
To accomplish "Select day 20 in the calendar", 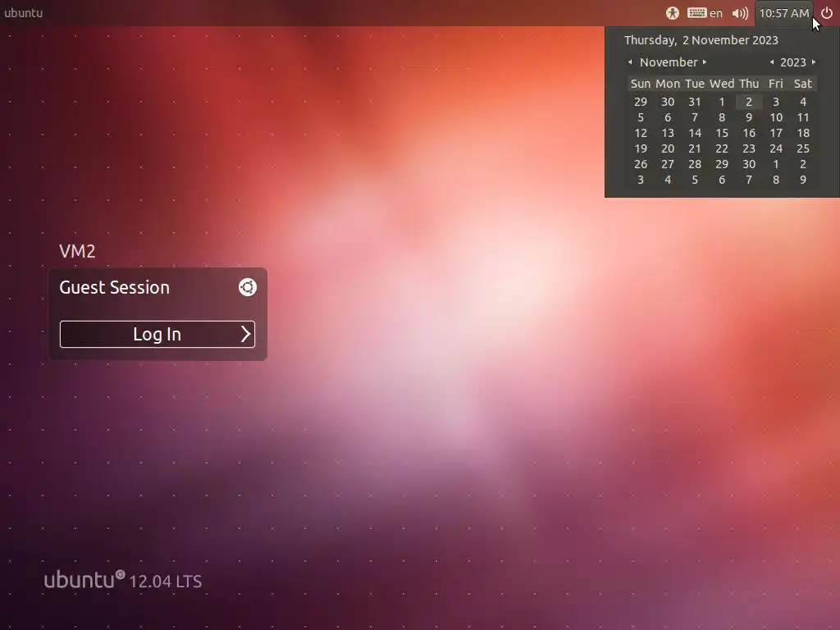I will (x=668, y=148).
